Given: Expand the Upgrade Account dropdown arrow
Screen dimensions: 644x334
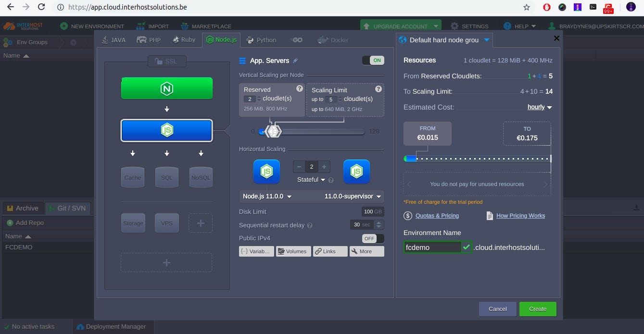Looking at the screenshot, I should pos(436,26).
